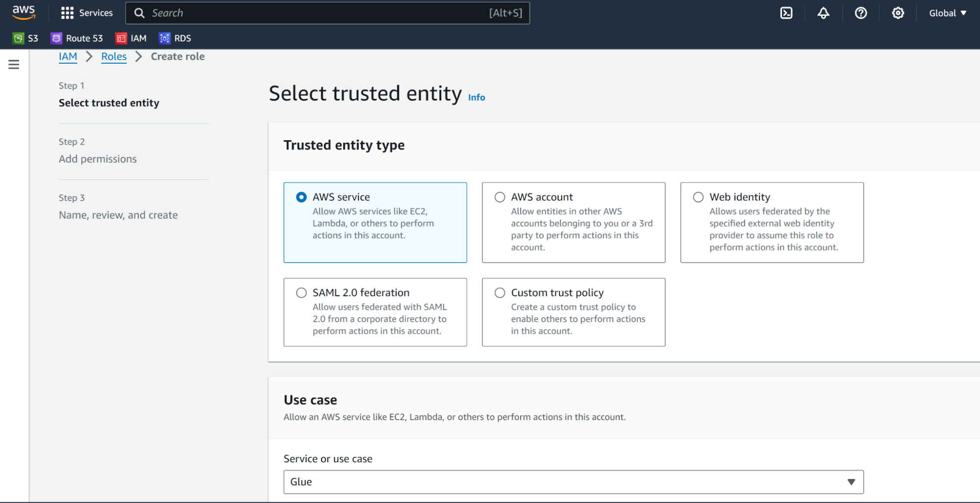Select the AWS account radio button

pyautogui.click(x=500, y=197)
